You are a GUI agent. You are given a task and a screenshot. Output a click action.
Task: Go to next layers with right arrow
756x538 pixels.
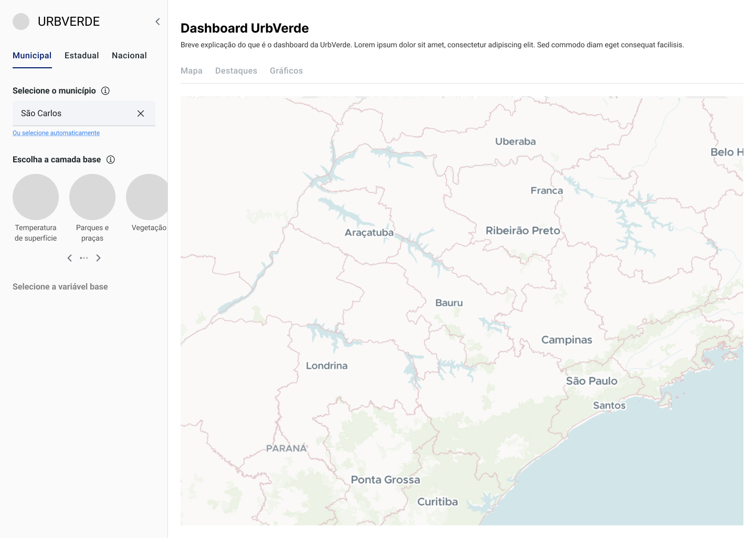pyautogui.click(x=98, y=258)
